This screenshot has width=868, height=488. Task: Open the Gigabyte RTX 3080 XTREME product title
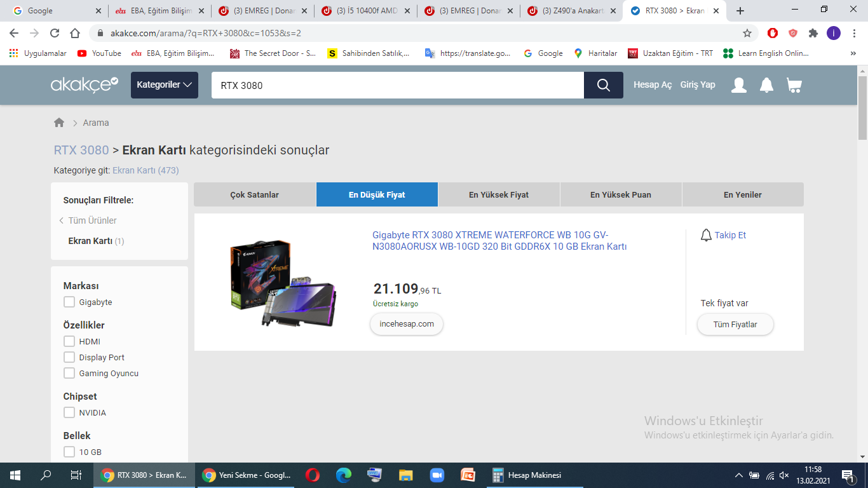coord(499,241)
